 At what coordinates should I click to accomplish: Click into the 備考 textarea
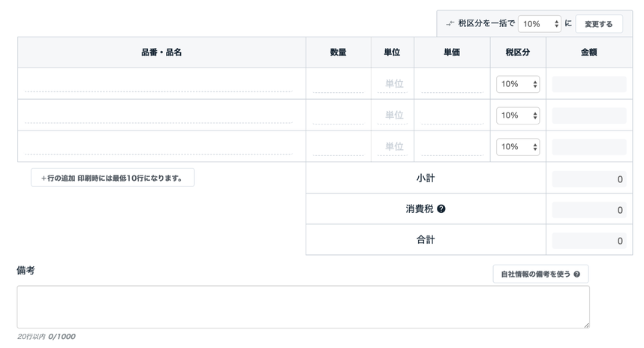point(302,306)
